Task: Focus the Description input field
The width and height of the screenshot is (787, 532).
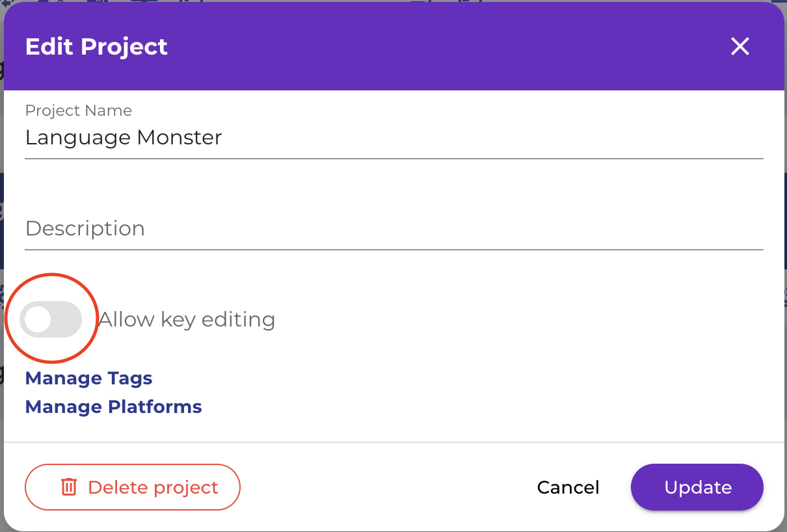Action: coord(394,229)
